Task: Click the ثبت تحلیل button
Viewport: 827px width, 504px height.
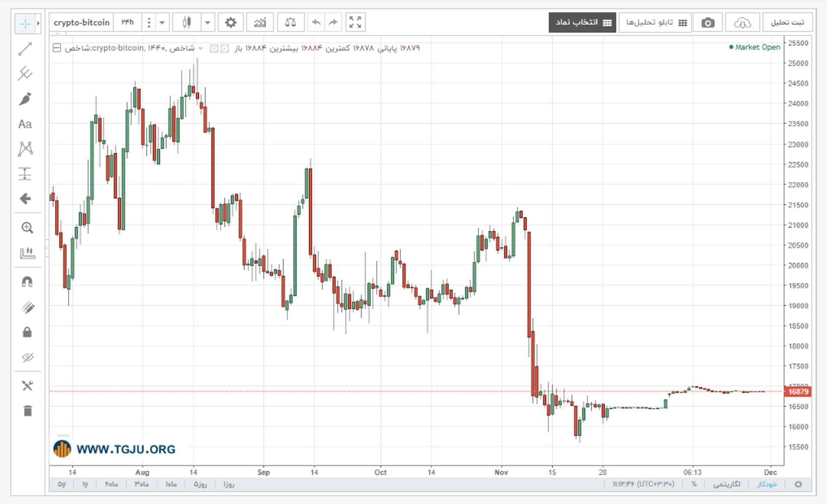Action: (787, 23)
